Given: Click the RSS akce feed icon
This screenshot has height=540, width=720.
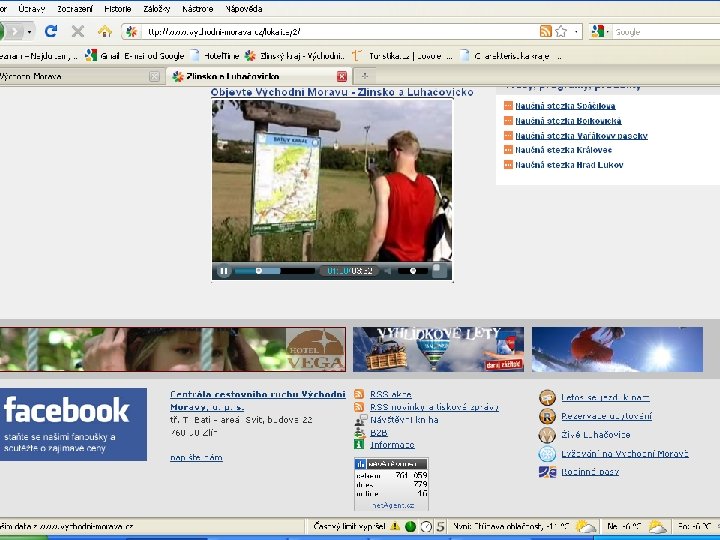Looking at the screenshot, I should pos(359,394).
